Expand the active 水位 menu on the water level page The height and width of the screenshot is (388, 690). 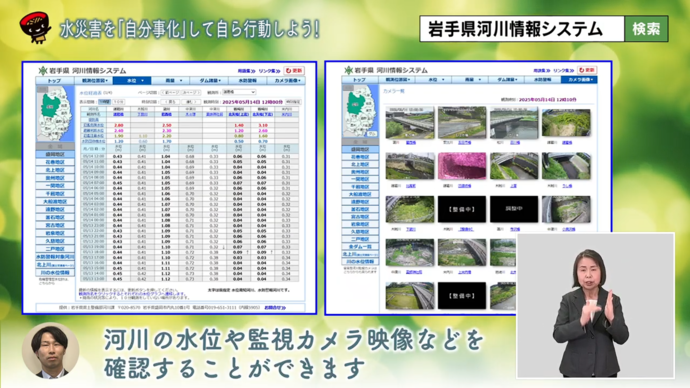coord(132,81)
